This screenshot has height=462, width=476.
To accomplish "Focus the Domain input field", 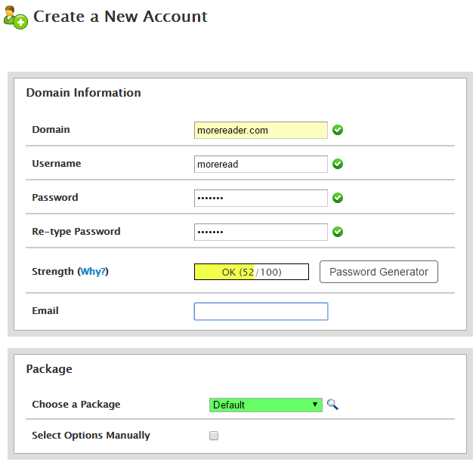I will click(x=261, y=130).
